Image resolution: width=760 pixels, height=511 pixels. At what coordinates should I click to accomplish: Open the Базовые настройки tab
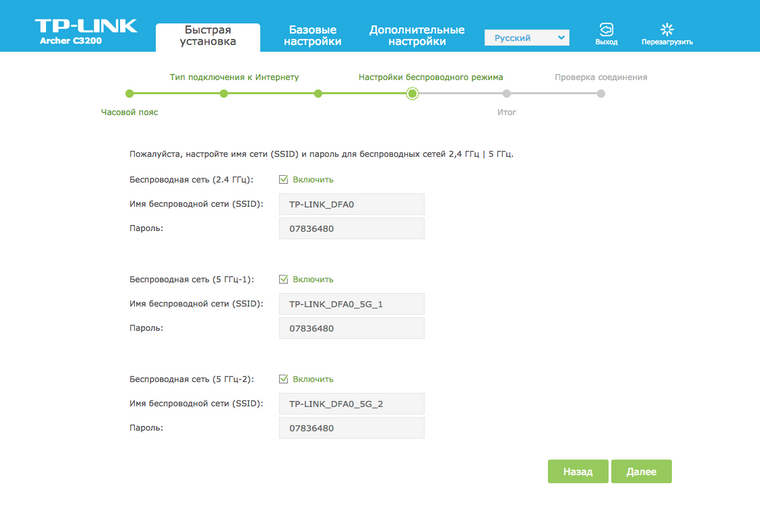point(313,35)
